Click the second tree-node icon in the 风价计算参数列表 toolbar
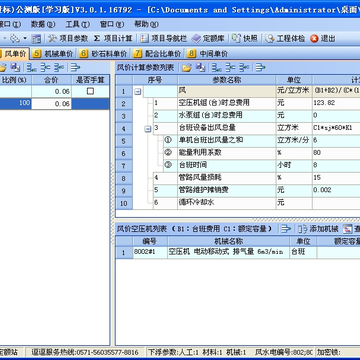This screenshot has height=360, width=360. [230, 68]
